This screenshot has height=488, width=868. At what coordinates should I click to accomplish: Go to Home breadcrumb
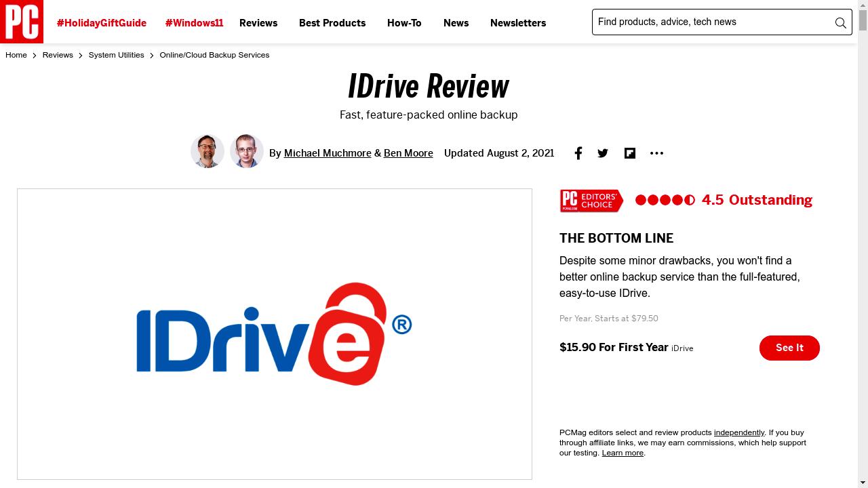coord(16,55)
